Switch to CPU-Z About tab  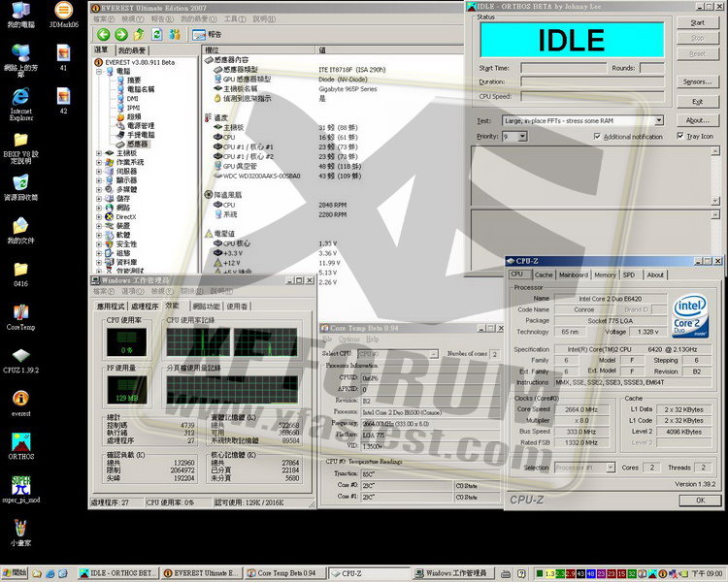(655, 275)
